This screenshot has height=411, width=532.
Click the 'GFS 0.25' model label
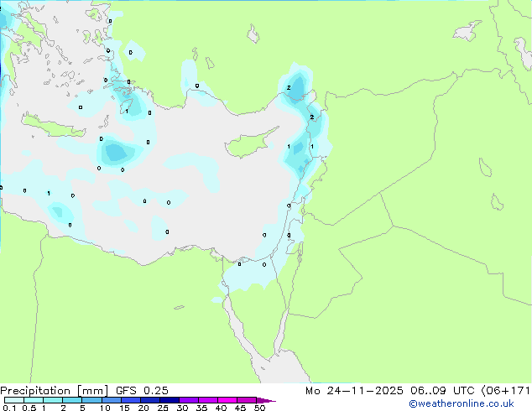pos(142,390)
